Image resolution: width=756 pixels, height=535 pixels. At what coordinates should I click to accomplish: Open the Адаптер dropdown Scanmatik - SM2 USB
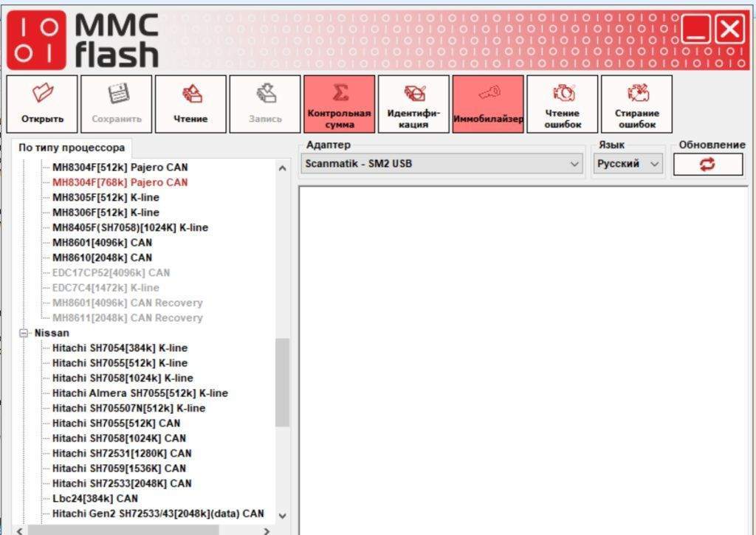click(x=441, y=164)
